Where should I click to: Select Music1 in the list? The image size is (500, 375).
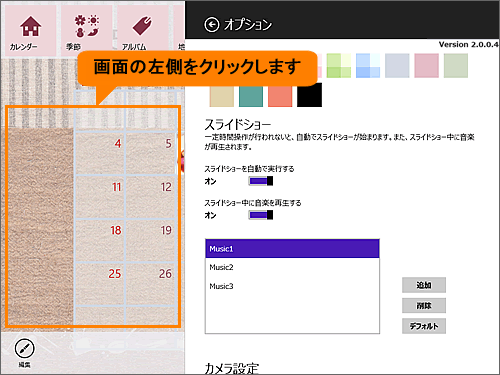pos(292,249)
